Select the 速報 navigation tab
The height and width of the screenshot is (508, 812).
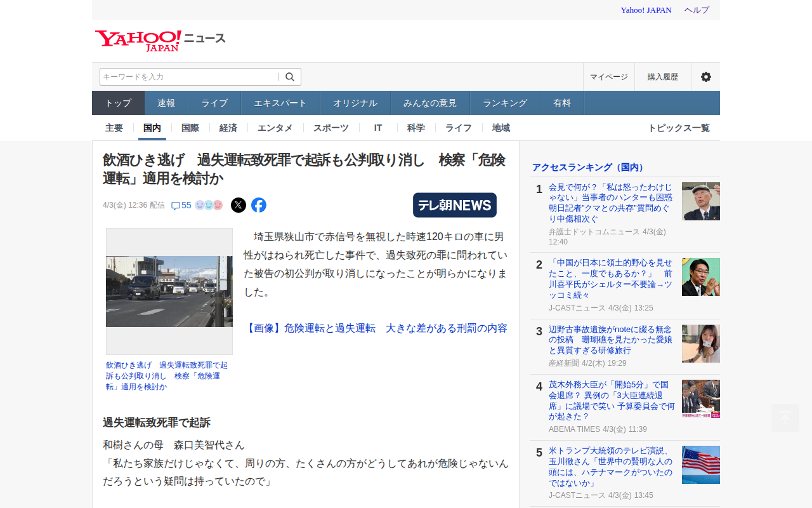point(166,103)
